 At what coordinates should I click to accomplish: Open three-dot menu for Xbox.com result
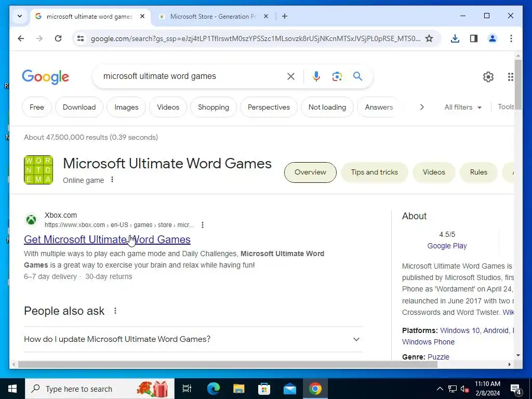tap(203, 225)
